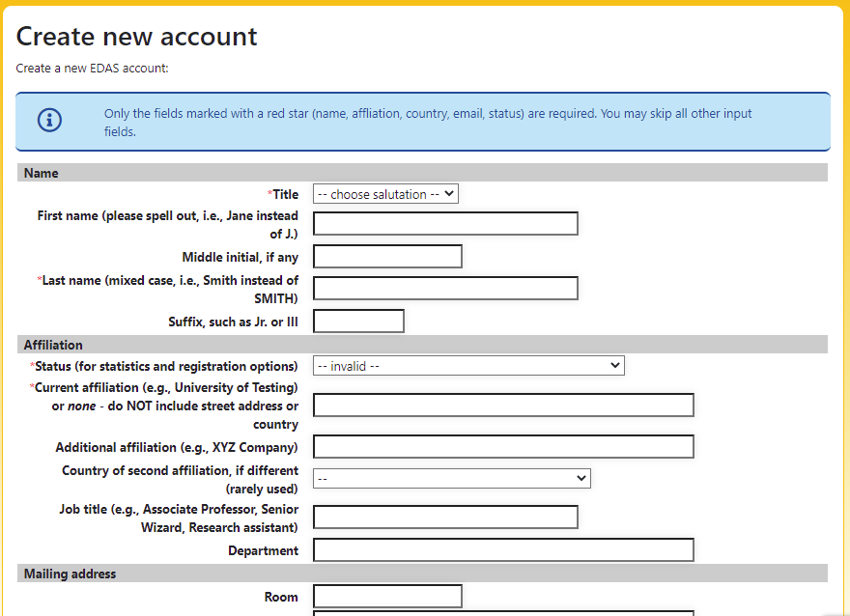
Task: Click the required-fields notice text
Action: point(428,123)
